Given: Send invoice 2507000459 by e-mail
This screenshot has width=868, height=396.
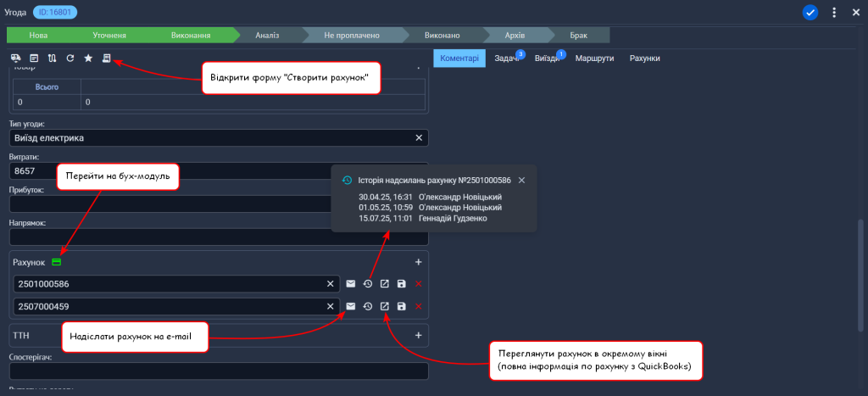Looking at the screenshot, I should coord(350,306).
